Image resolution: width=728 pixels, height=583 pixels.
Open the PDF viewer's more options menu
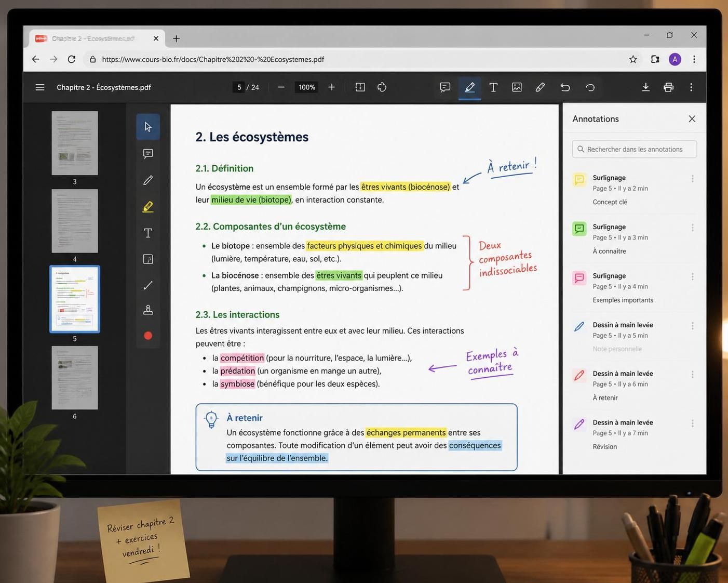click(691, 87)
